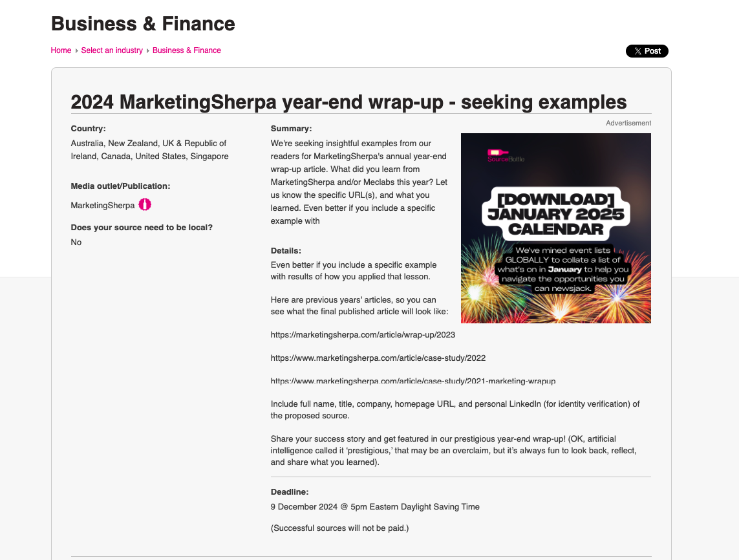
Task: Click the Summary section heading
Action: [291, 129]
